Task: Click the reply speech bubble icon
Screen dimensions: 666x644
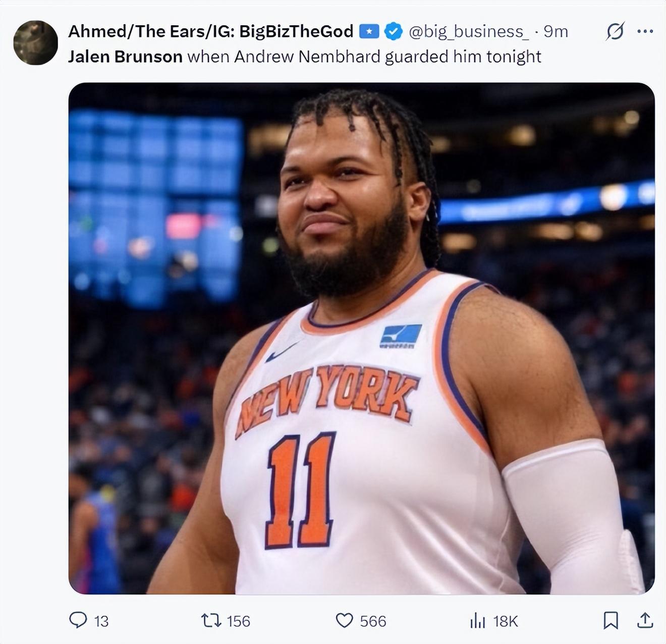Action: point(78,620)
